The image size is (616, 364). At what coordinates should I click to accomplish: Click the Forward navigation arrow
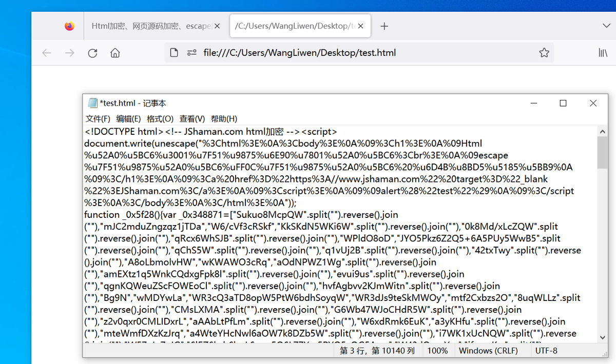[69, 52]
